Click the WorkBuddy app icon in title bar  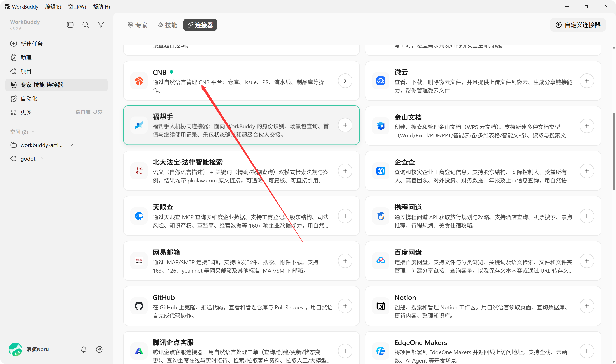[x=8, y=7]
